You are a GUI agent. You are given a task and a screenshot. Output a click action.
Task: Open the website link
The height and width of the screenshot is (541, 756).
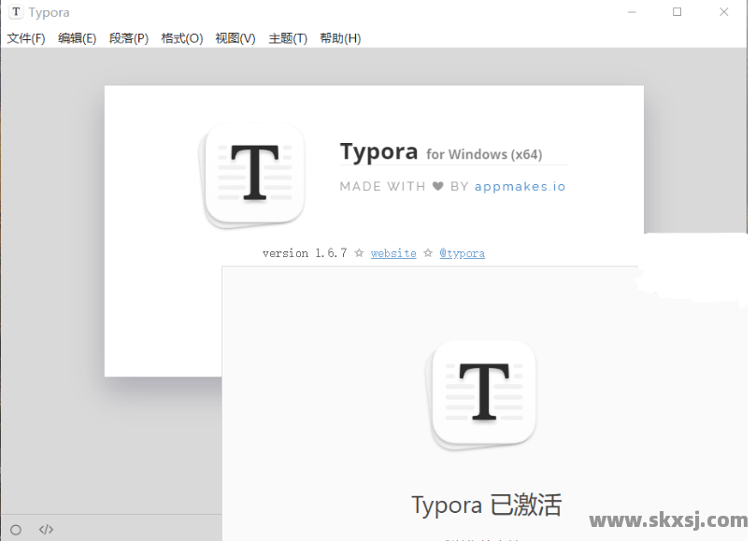[393, 252]
